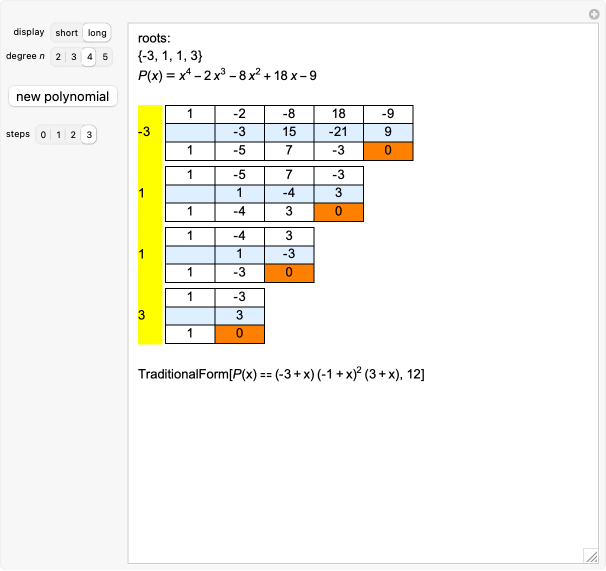Set steps to 0

coord(43,134)
